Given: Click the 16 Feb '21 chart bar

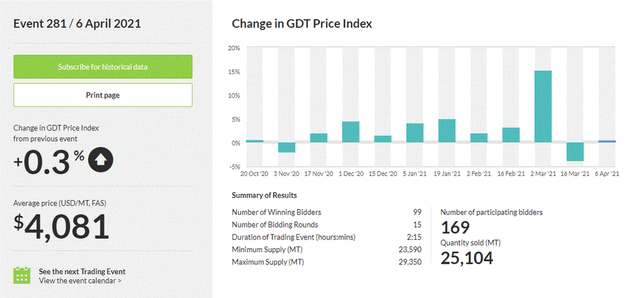Looking at the screenshot, I should coord(511,135).
